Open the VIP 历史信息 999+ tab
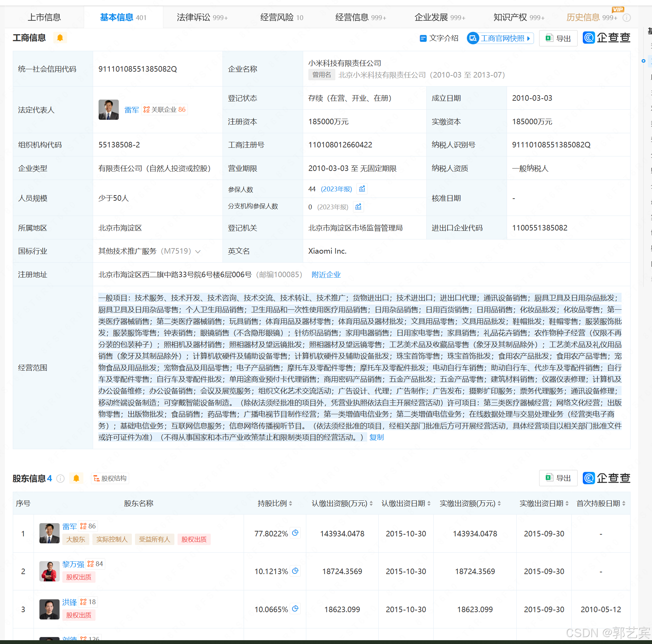The height and width of the screenshot is (644, 652). pos(592,17)
